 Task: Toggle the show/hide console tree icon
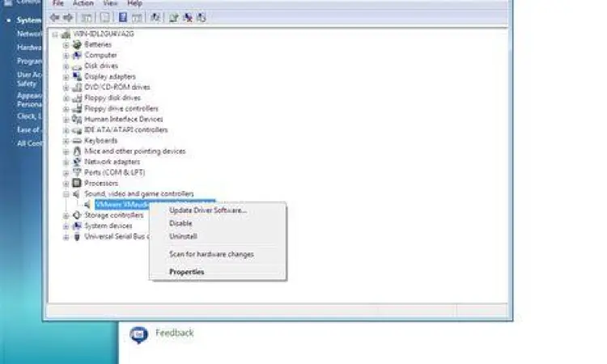pyautogui.click(x=87, y=18)
